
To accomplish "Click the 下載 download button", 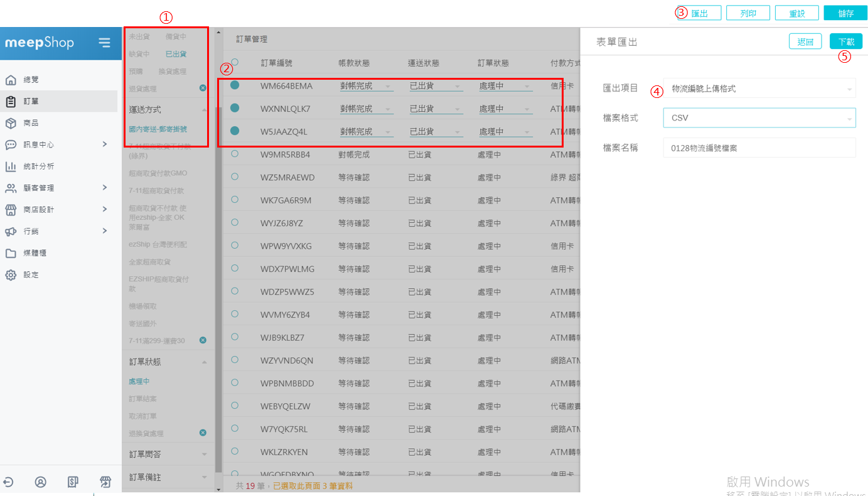I will point(845,42).
